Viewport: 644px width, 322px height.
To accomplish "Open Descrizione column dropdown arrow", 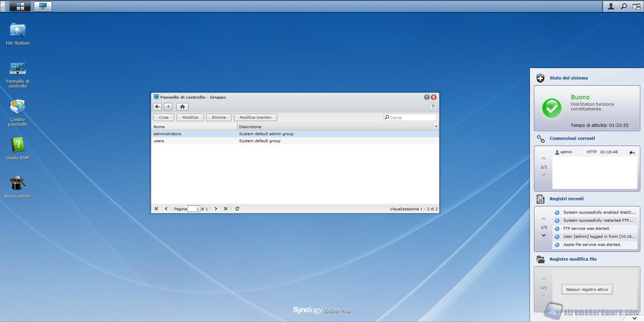I will coord(436,126).
